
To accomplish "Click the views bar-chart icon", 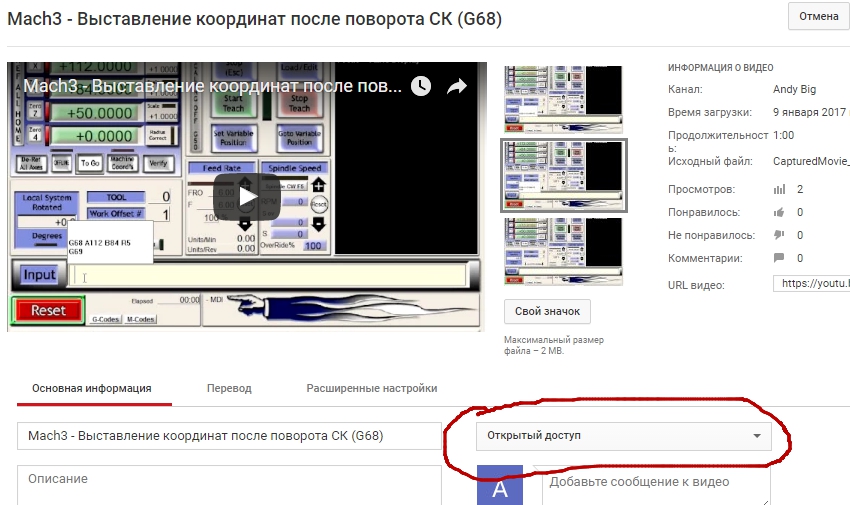I will point(779,190).
